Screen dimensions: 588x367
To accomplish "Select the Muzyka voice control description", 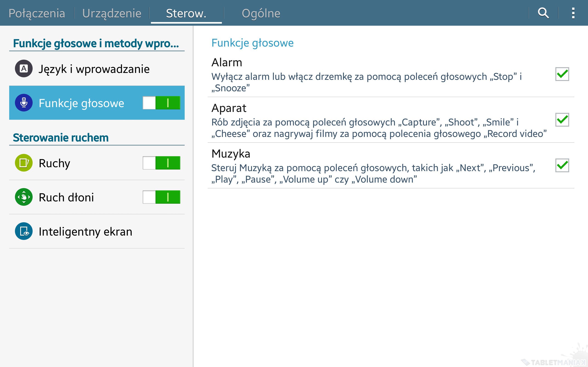I will click(x=373, y=174).
